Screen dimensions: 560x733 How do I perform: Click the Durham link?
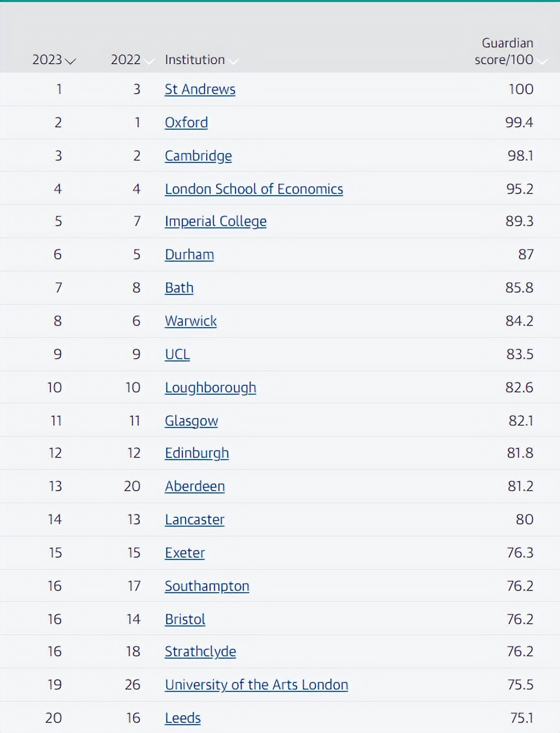(x=189, y=254)
